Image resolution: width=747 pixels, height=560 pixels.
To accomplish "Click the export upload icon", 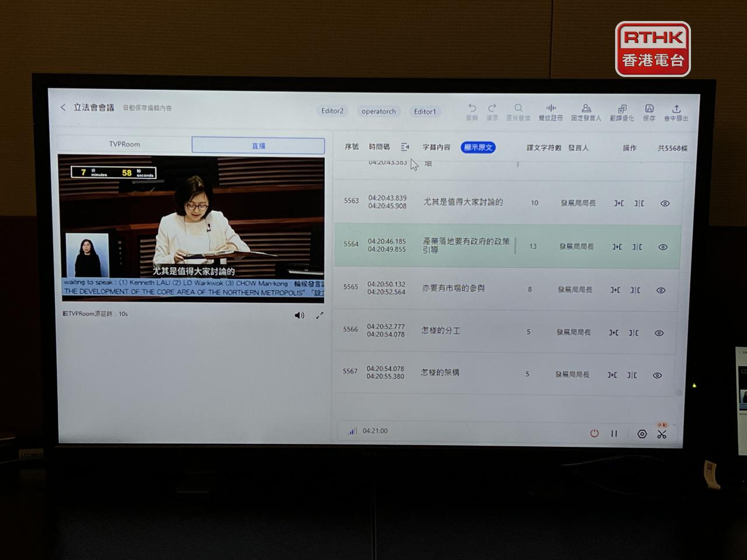I will tap(676, 109).
